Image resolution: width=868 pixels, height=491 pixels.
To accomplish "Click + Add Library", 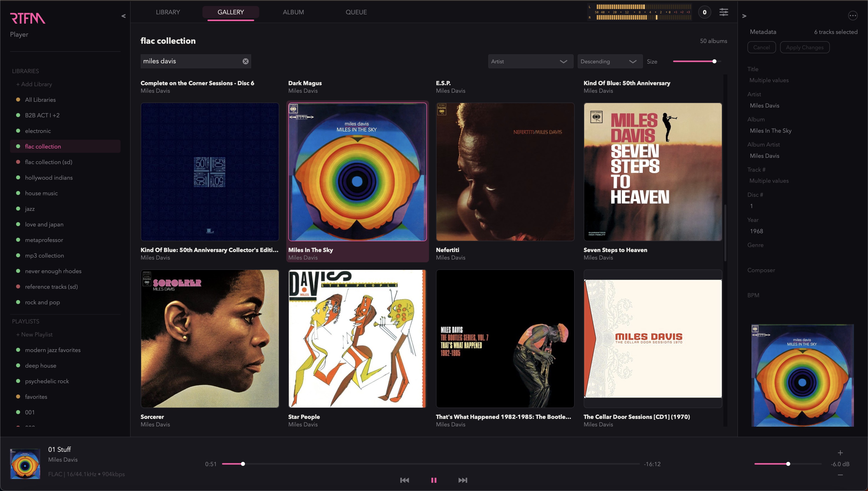I will pyautogui.click(x=34, y=84).
